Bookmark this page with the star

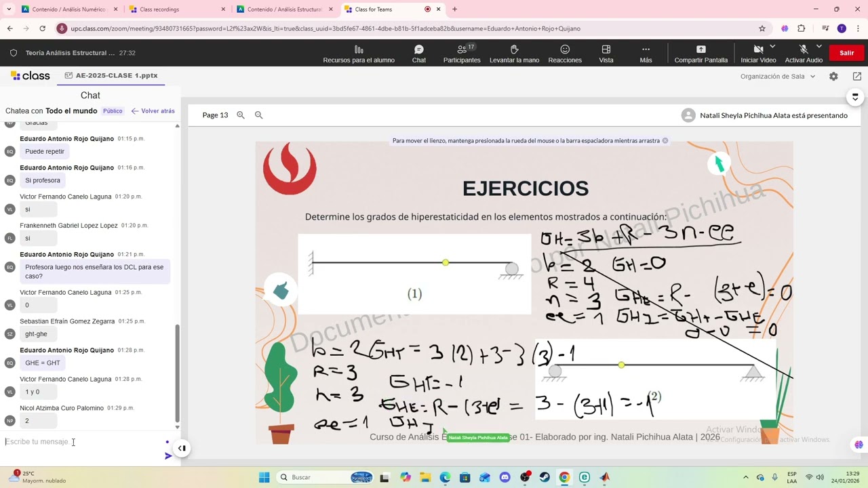[762, 28]
